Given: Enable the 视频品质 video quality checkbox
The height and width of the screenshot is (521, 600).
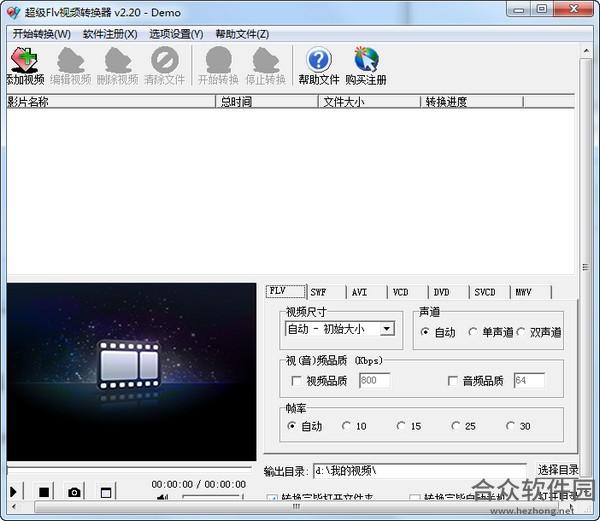Looking at the screenshot, I should point(296,381).
